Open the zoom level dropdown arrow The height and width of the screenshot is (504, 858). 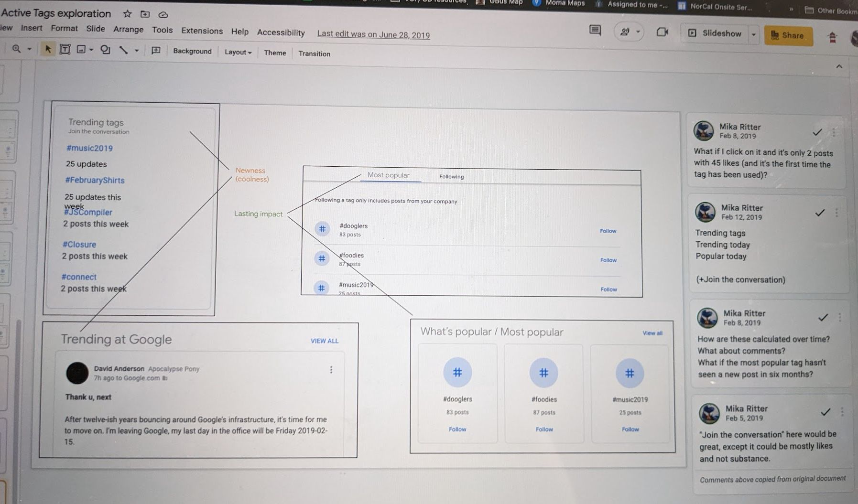[29, 49]
